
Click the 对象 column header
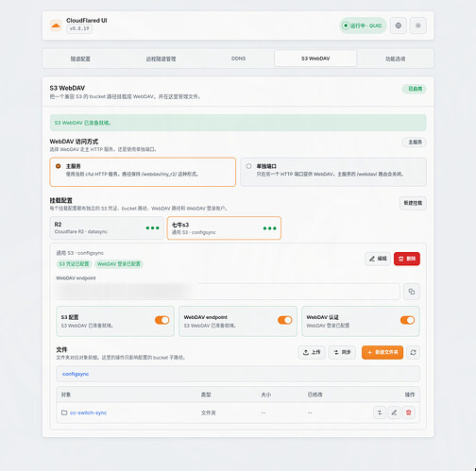point(66,395)
